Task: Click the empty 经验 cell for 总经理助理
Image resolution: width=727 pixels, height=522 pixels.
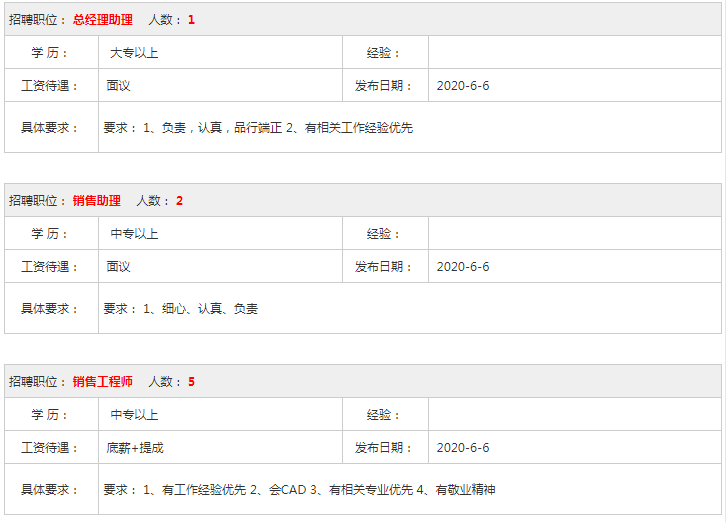Action: (x=574, y=53)
